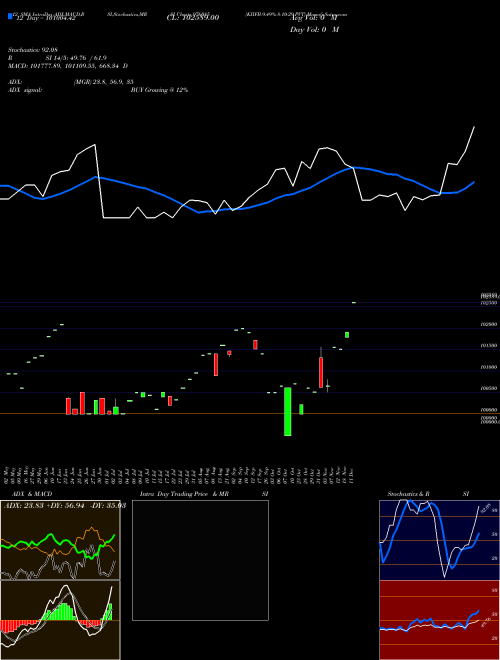Image resolution: width=500 pixels, height=660 pixels.
Task: Click the 101500 price axis label
Action: tap(489, 346)
